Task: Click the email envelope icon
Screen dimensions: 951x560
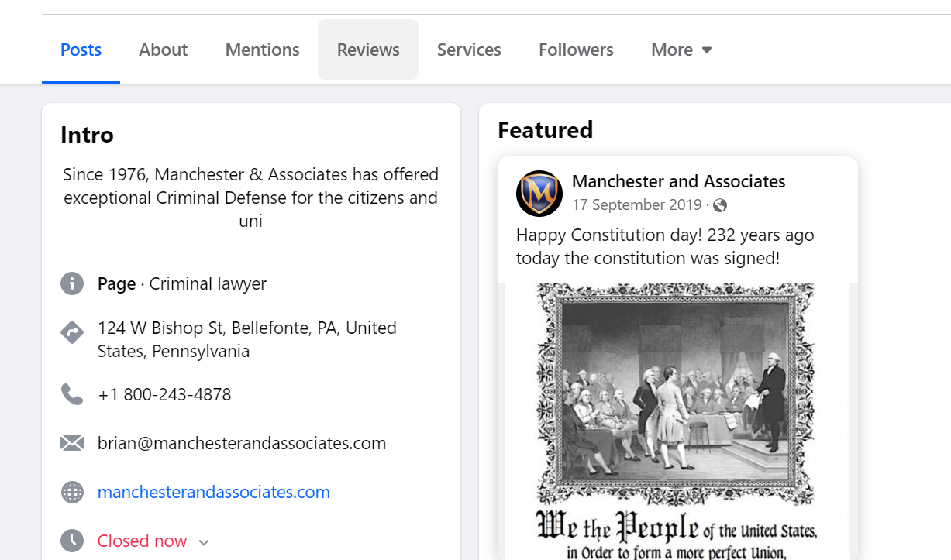Action: pyautogui.click(x=72, y=442)
